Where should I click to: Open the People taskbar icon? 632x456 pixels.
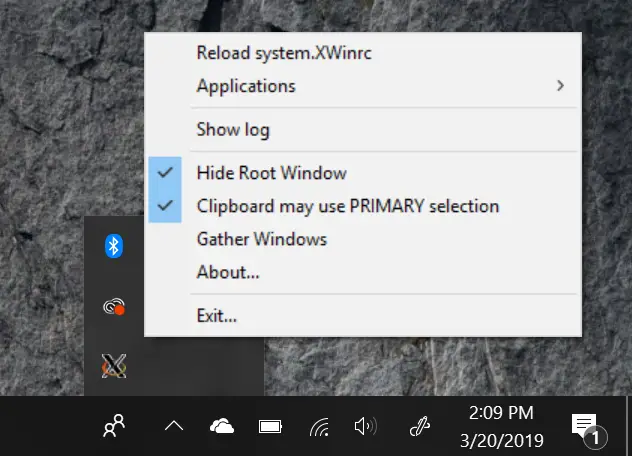pos(114,425)
